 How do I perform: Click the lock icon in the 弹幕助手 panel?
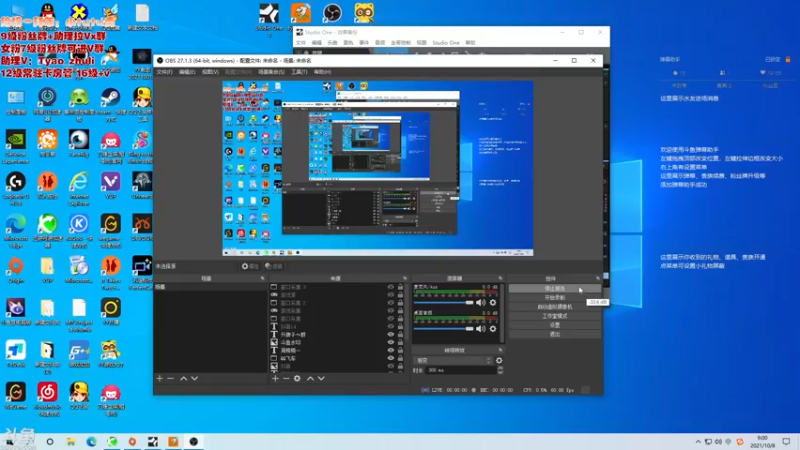point(788,60)
